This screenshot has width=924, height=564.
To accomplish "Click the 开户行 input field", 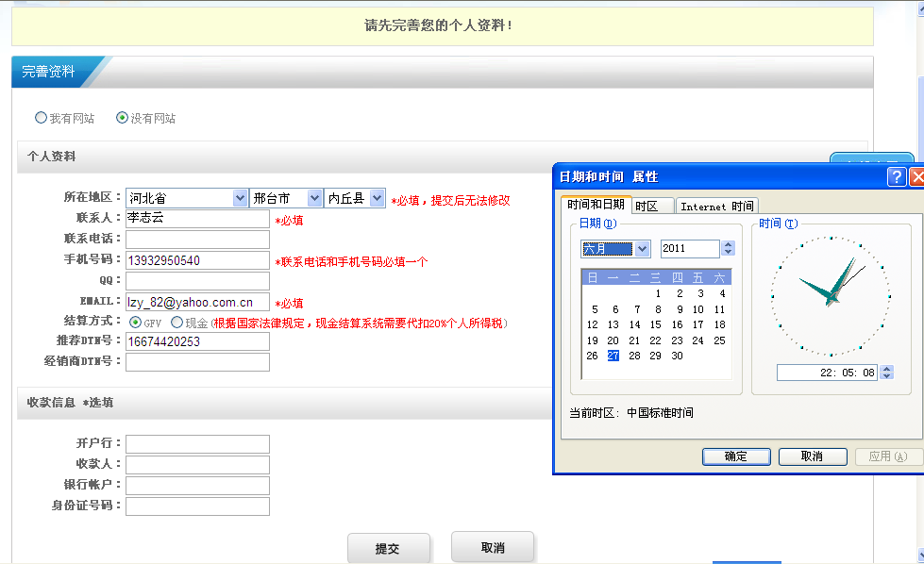I will click(197, 444).
